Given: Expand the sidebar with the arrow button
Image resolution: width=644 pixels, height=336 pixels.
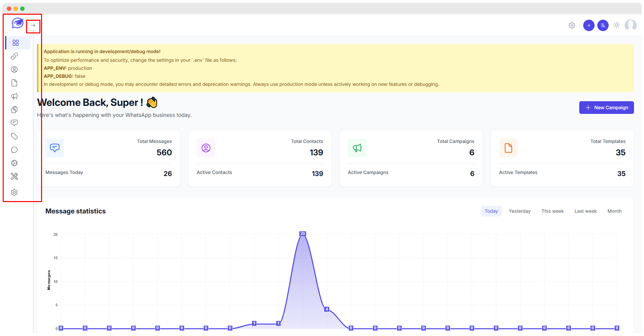Looking at the screenshot, I should [33, 25].
